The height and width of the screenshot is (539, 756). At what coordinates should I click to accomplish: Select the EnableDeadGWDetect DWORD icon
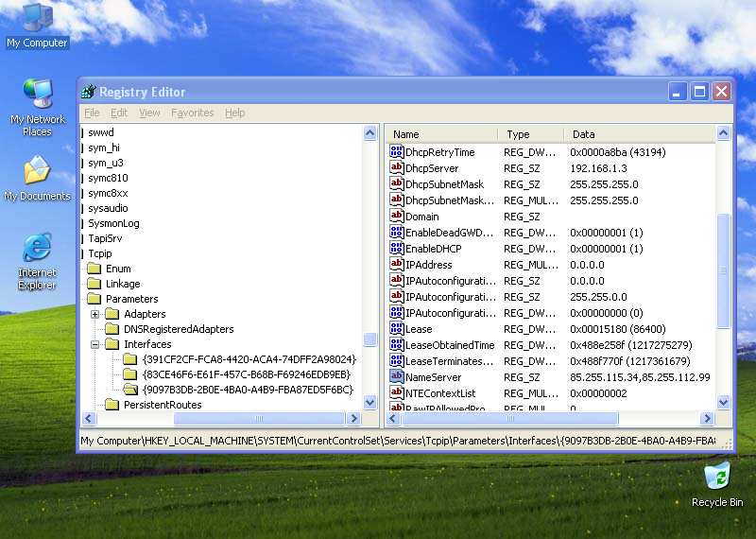[396, 232]
